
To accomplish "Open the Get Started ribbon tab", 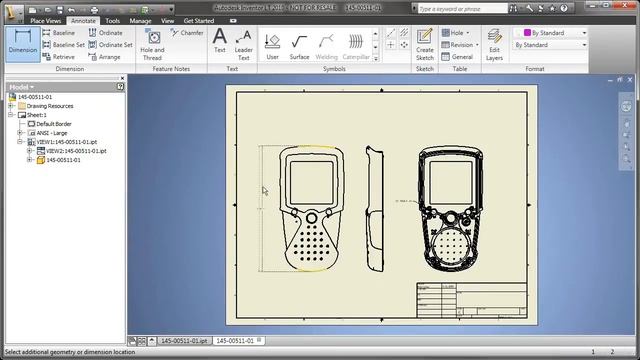I will (199, 21).
